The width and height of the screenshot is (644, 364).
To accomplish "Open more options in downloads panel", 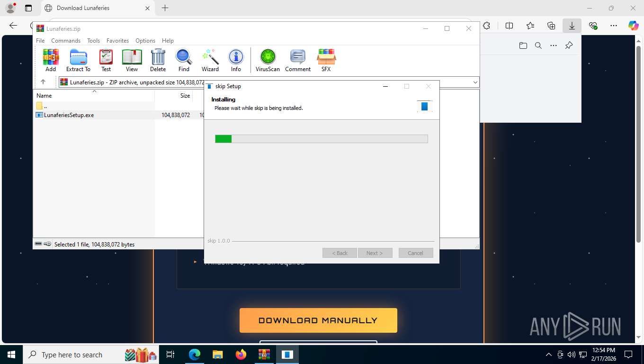I will coord(554,45).
